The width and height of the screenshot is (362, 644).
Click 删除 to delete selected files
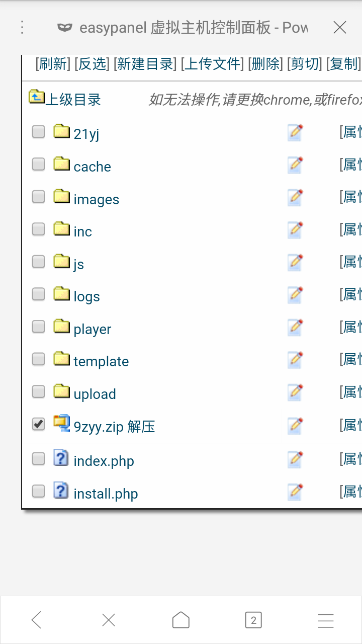click(265, 64)
